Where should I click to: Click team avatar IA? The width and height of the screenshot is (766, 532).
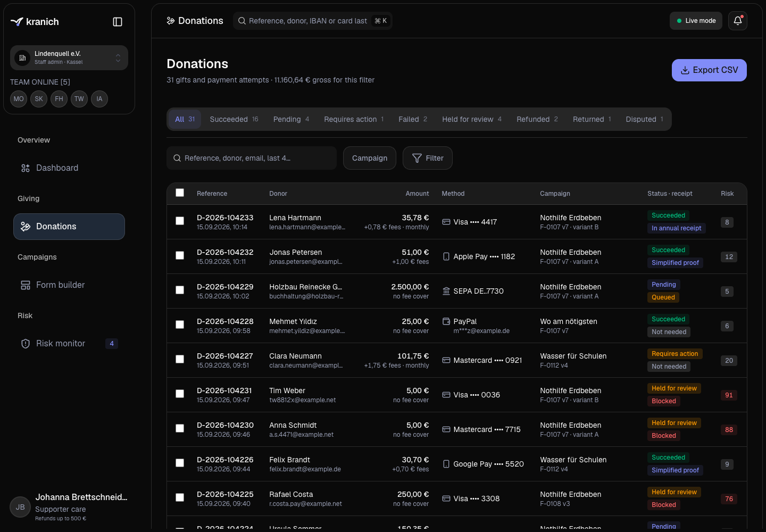click(x=99, y=99)
